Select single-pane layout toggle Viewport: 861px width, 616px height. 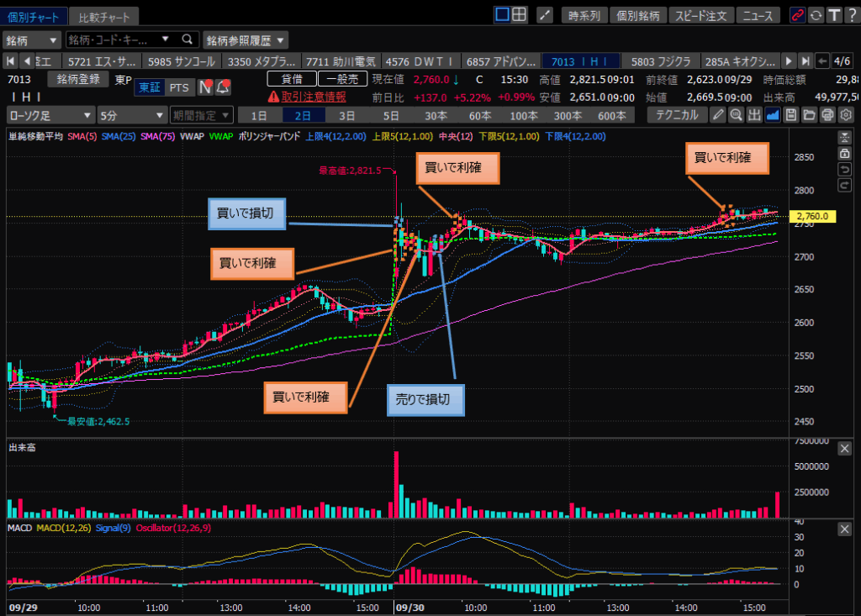(502, 14)
